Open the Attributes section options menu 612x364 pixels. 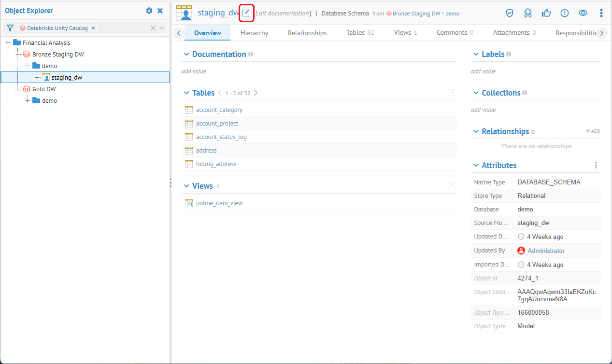[x=596, y=165]
